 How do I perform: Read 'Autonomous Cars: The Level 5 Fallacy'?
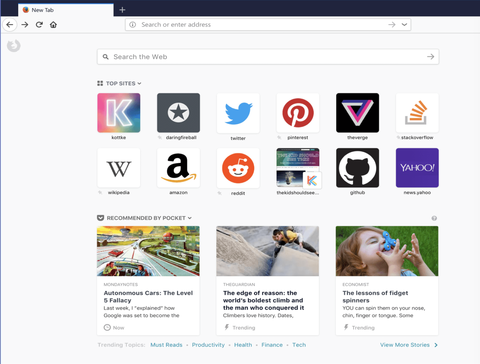click(x=148, y=297)
